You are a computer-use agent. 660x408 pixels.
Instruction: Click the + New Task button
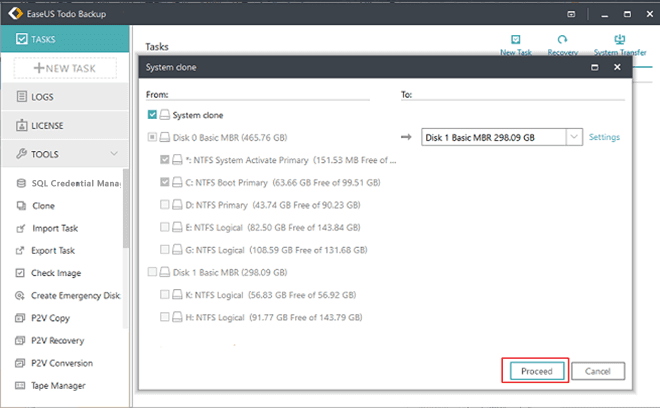pos(65,68)
